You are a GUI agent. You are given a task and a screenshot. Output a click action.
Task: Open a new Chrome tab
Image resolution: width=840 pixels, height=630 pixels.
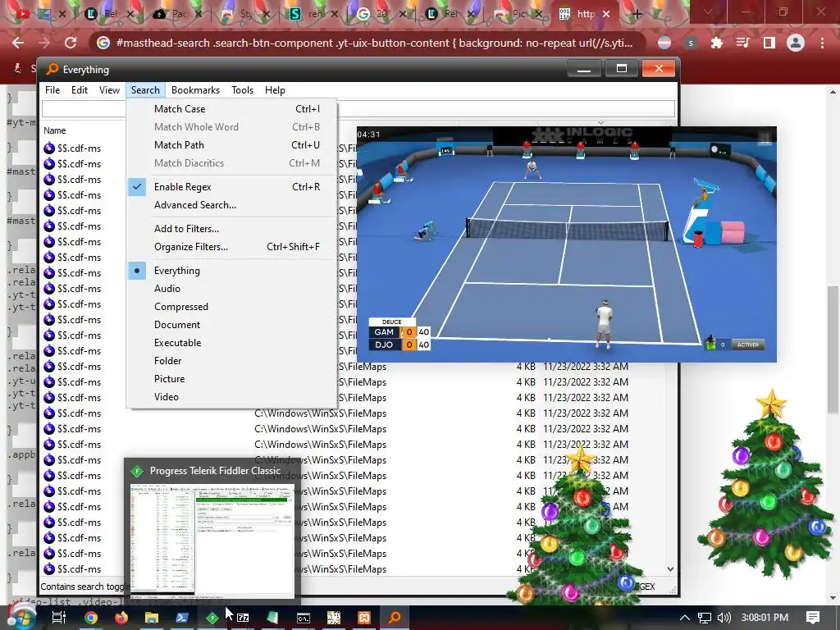click(637, 14)
